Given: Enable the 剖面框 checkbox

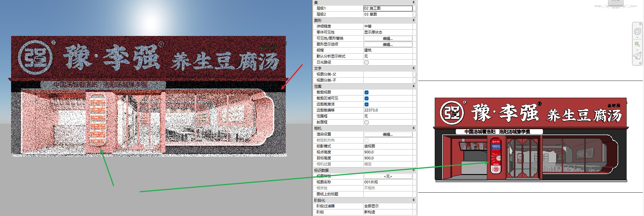Looking at the screenshot, I should coord(366,122).
